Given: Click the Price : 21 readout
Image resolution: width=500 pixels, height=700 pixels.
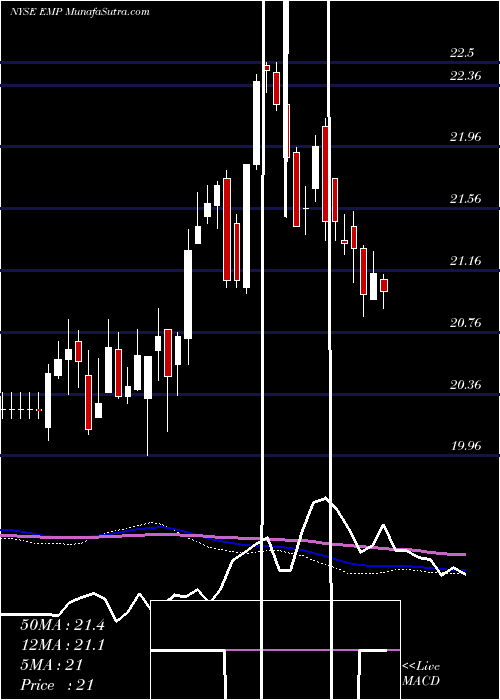Looking at the screenshot, I should coord(57,684).
